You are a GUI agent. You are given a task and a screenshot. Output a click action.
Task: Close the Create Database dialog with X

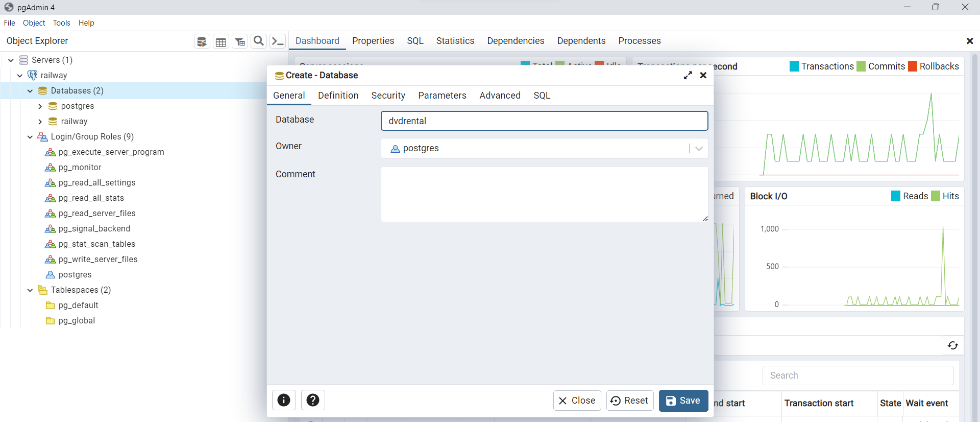tap(703, 75)
